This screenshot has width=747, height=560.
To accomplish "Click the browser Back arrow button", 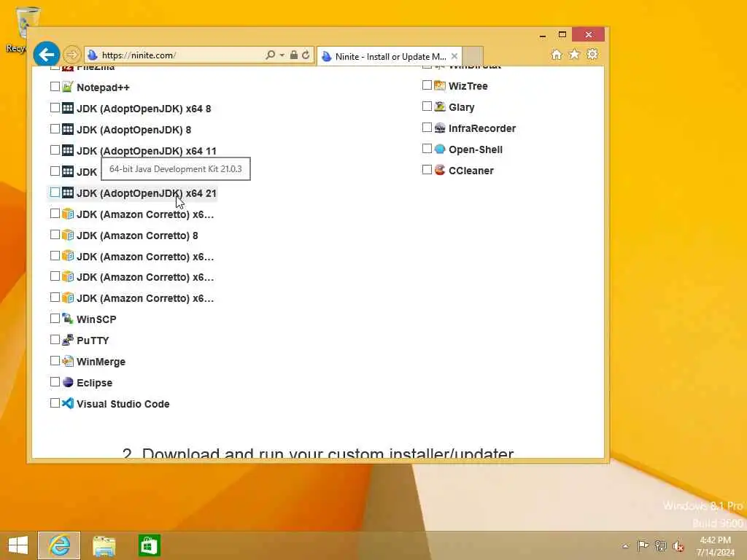I will [46, 55].
